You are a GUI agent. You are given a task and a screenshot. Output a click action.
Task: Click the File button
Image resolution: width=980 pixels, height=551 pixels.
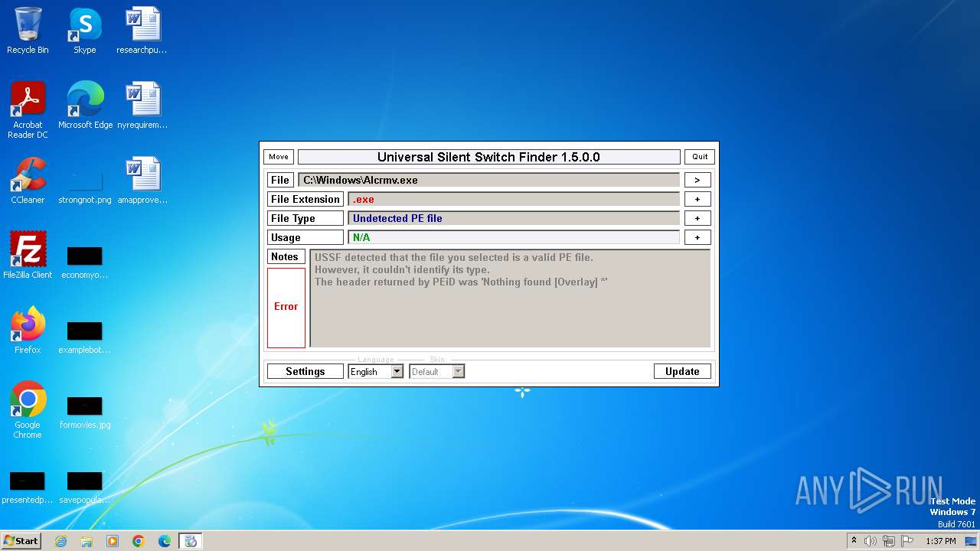pyautogui.click(x=280, y=180)
